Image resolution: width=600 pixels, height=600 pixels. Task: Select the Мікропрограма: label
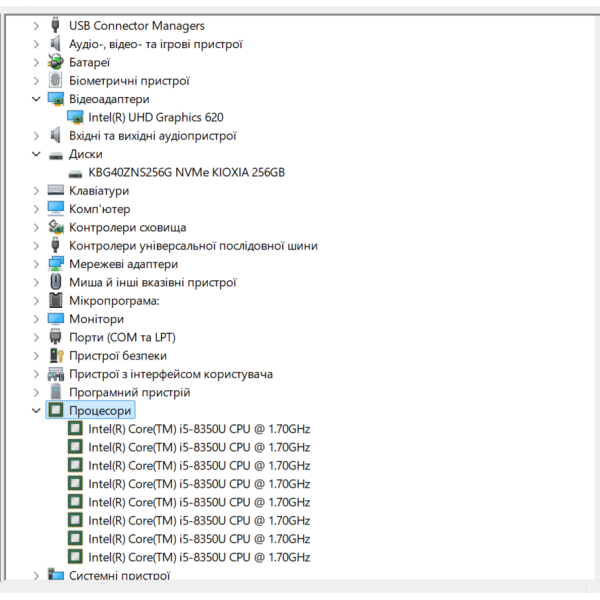pos(114,301)
